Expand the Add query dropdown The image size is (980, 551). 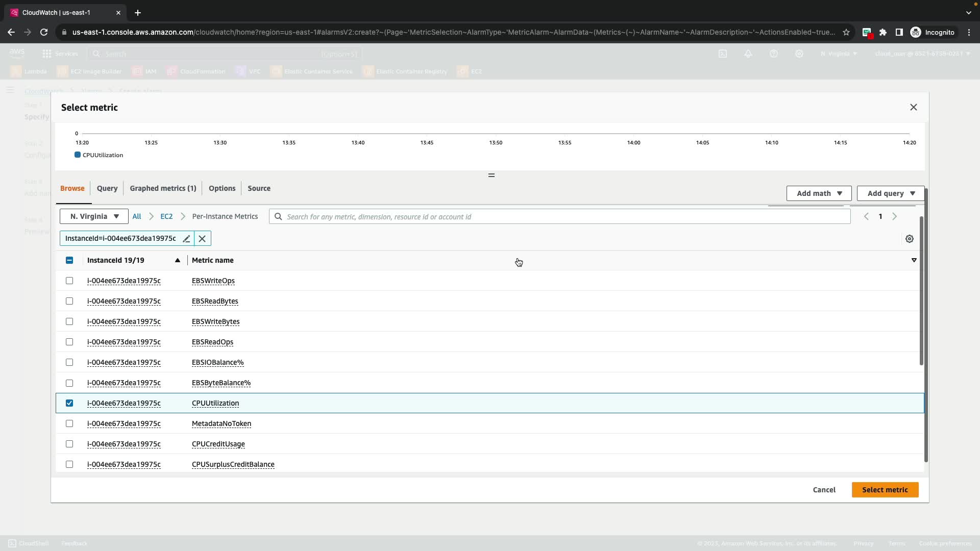point(890,193)
